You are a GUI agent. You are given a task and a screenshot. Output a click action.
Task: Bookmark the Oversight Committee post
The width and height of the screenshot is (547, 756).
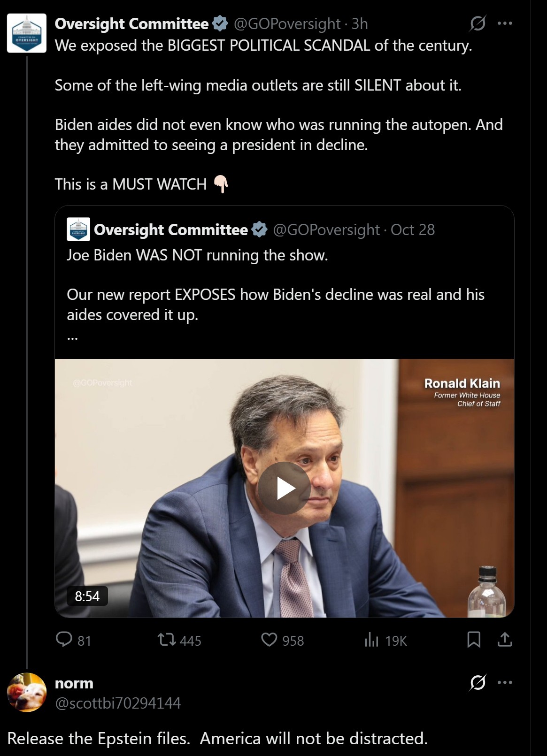pos(474,640)
